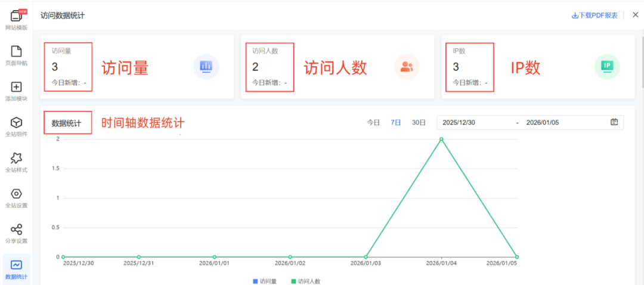Select the 页面导航 sidebar icon
644x285 pixels.
pos(16,51)
